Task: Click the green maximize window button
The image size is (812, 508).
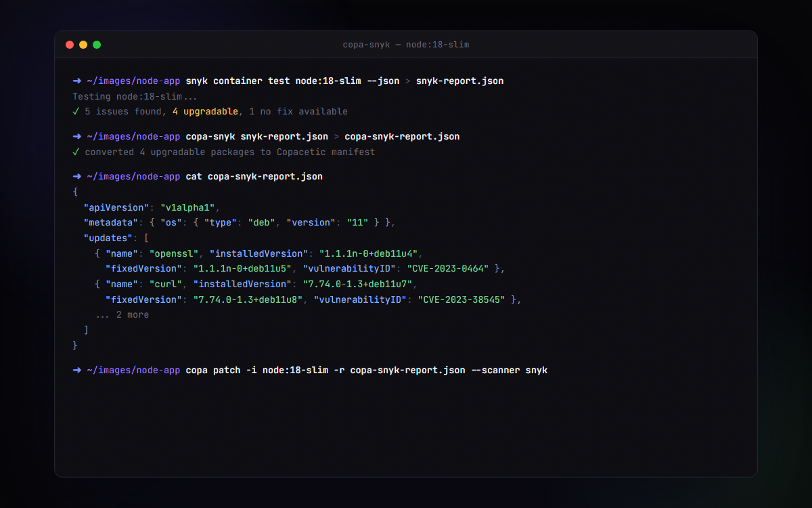Action: click(97, 45)
